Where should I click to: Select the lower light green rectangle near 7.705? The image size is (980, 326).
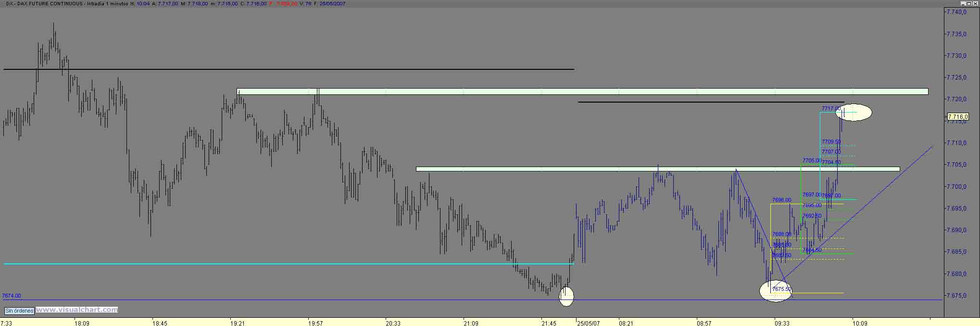click(658, 169)
